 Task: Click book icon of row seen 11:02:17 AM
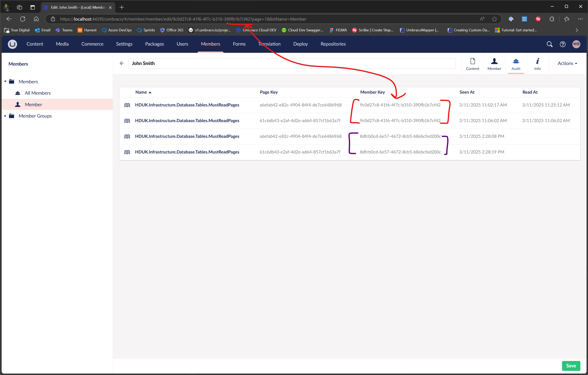127,105
